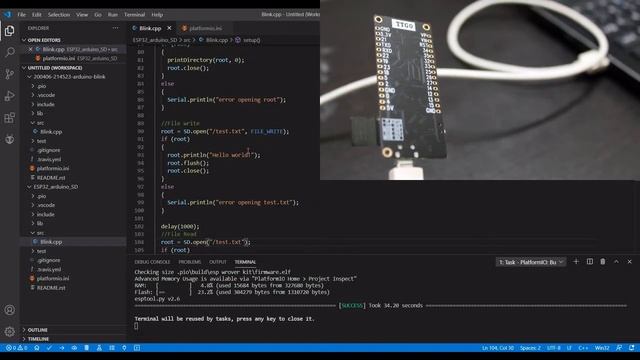Viewport: 640px width, 360px height.
Task: Click the LF end-of-line indicator
Action: [x=569, y=348]
